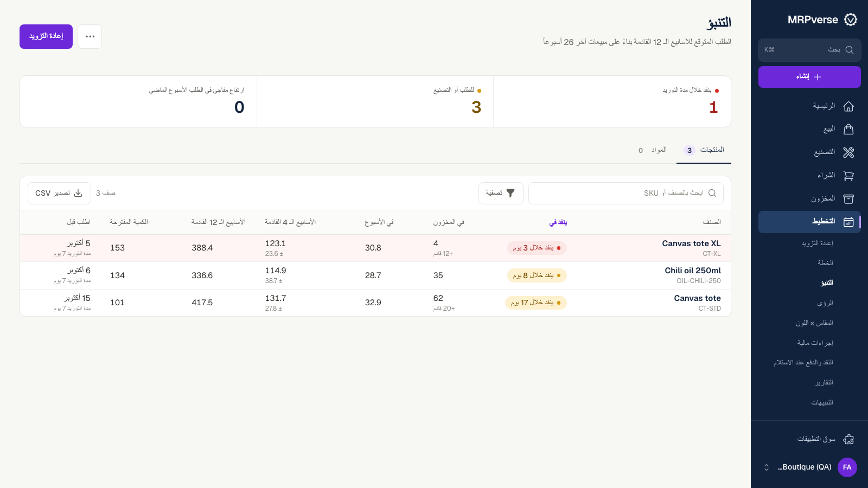Open التصنيع tools icon
The image size is (868, 488).
pos(848,152)
